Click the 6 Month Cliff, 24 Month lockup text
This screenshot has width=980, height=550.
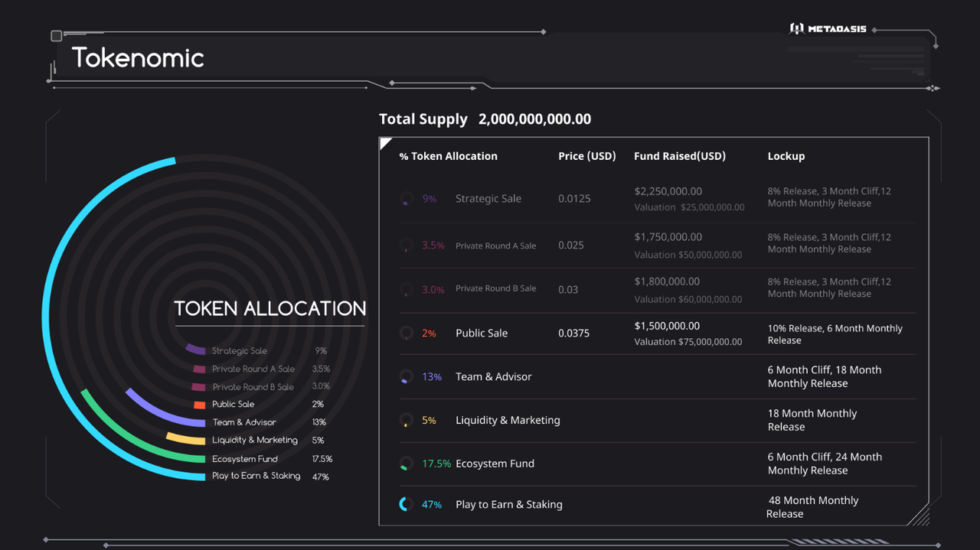(x=825, y=464)
